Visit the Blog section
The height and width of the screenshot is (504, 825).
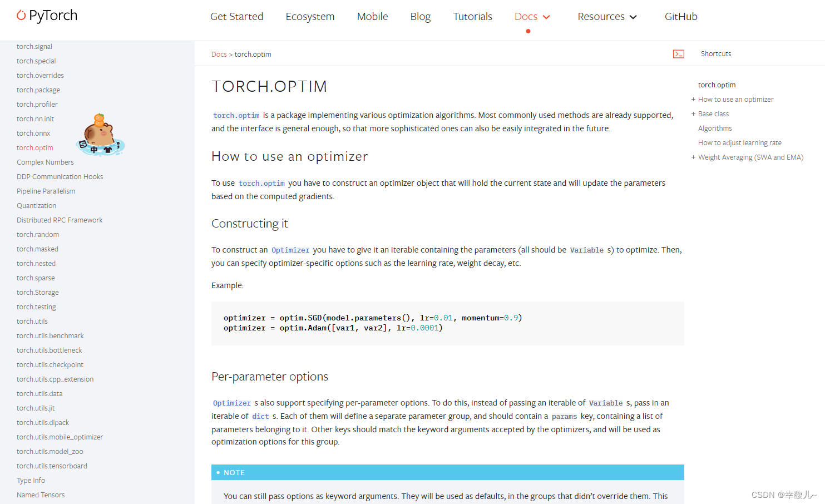point(420,17)
